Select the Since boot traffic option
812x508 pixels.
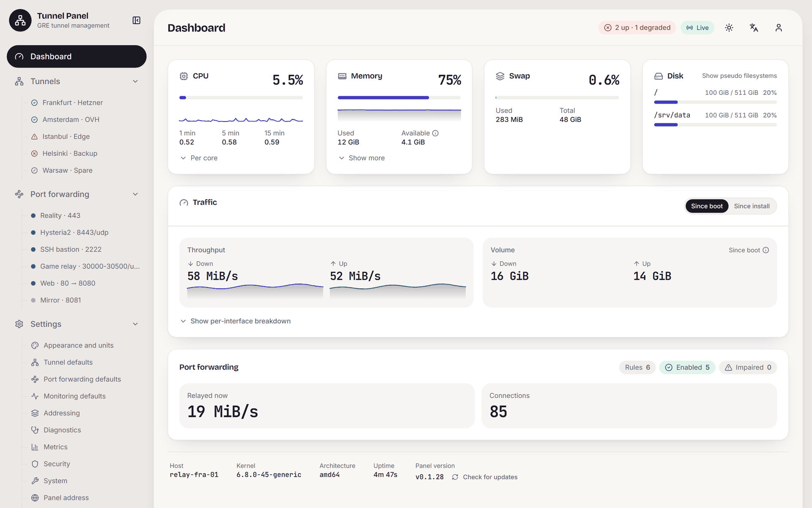(707, 206)
